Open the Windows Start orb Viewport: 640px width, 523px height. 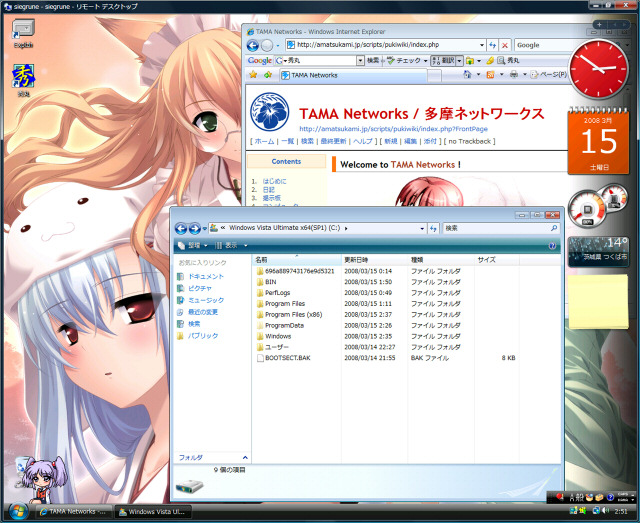point(13,510)
